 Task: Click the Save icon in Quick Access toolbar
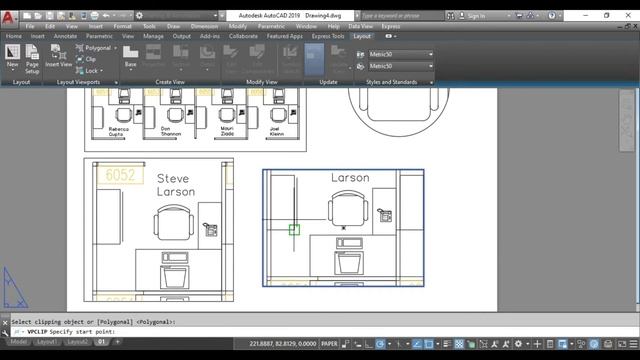coord(49,16)
